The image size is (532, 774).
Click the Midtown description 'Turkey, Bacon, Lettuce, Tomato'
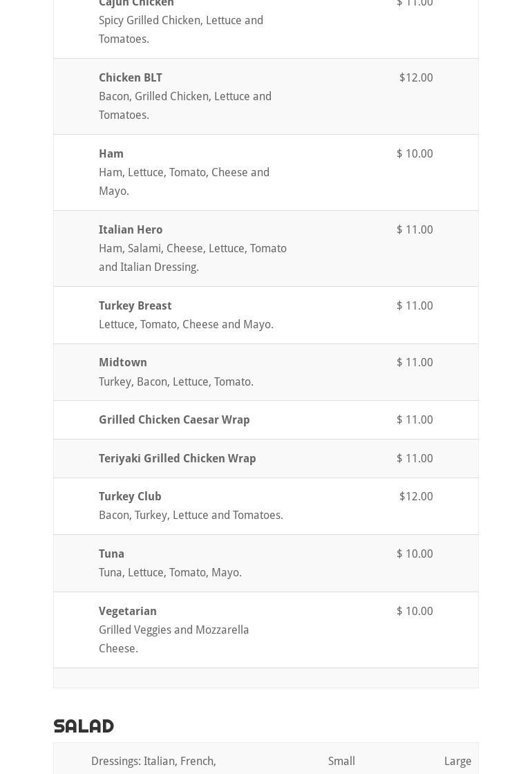(x=175, y=381)
